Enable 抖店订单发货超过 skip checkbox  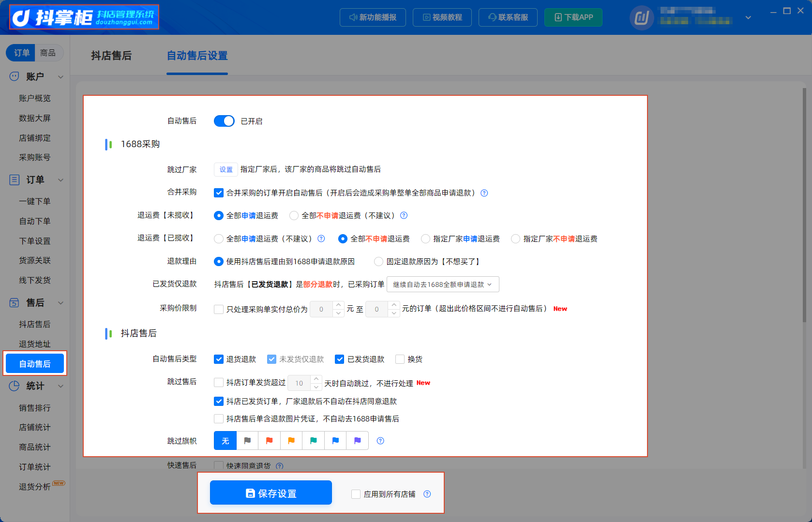(x=219, y=383)
